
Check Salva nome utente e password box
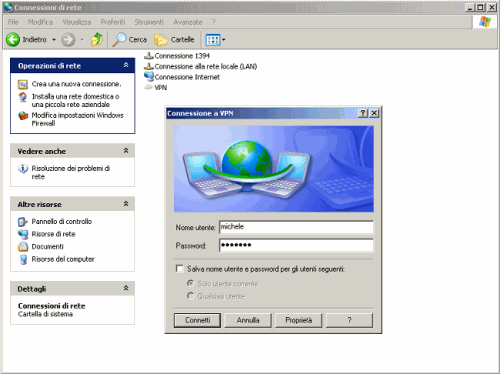[x=180, y=269]
